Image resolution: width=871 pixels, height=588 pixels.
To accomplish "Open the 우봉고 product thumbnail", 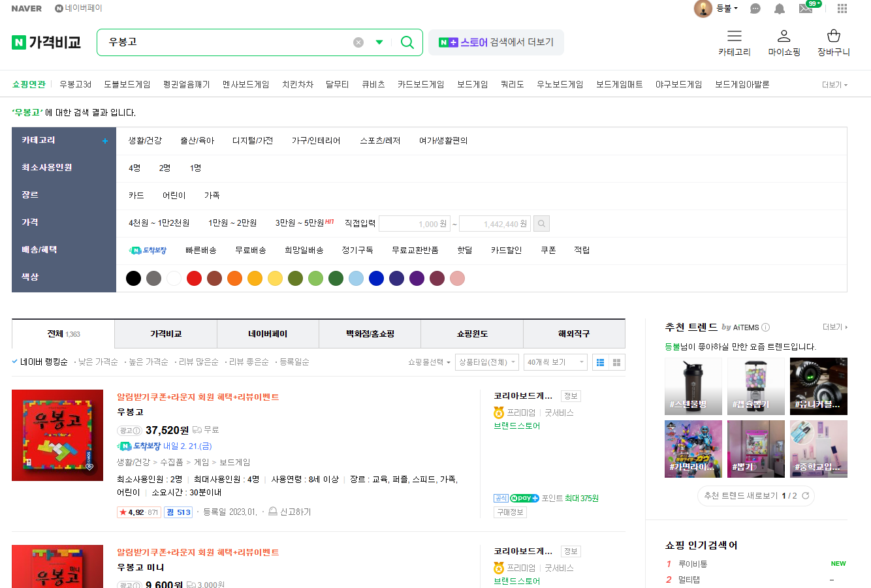I will coord(57,435).
